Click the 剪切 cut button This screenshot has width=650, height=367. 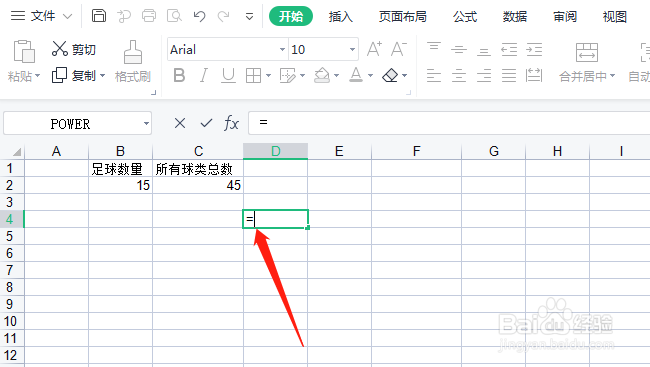click(74, 49)
